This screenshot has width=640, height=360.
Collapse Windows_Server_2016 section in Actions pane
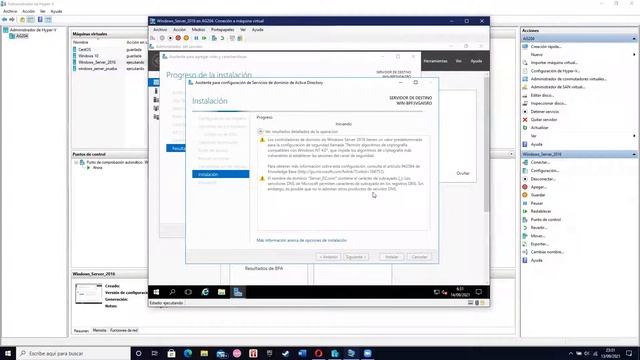[634, 154]
